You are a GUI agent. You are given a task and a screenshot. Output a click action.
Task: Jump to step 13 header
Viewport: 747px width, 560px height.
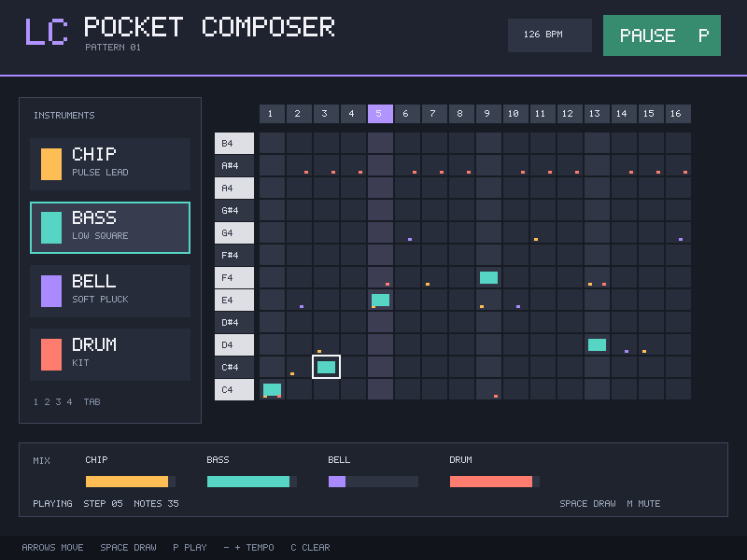pyautogui.click(x=597, y=114)
